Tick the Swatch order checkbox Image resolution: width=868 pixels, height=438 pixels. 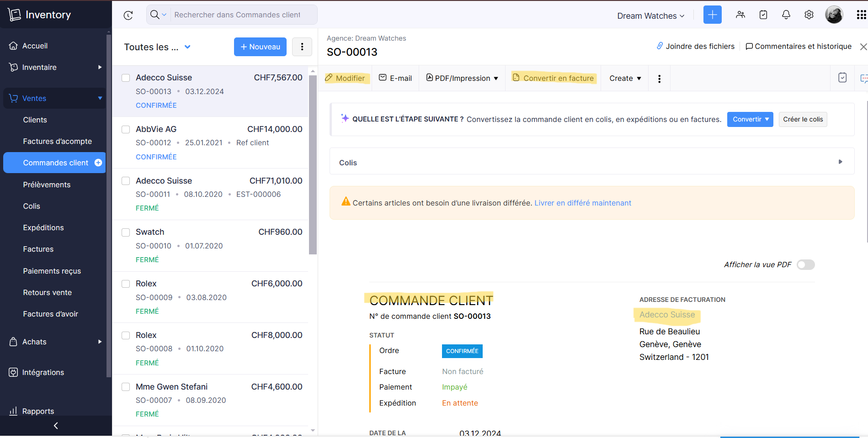coord(126,232)
